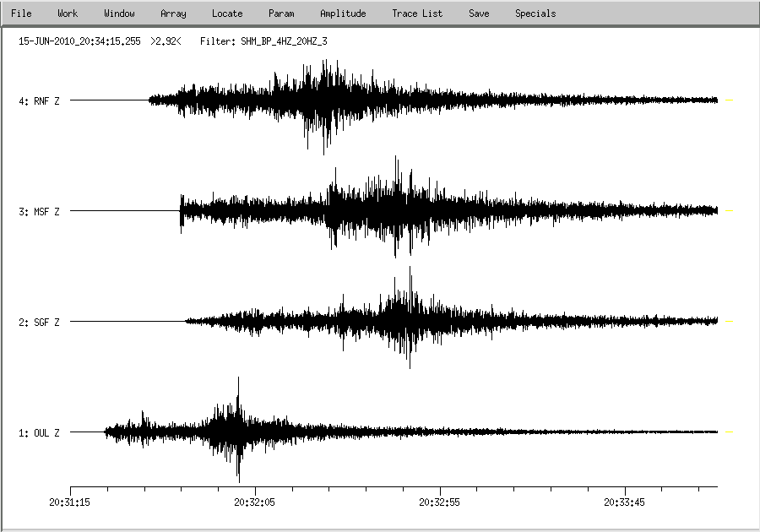
Task: Open the Locate menu
Action: pos(227,14)
